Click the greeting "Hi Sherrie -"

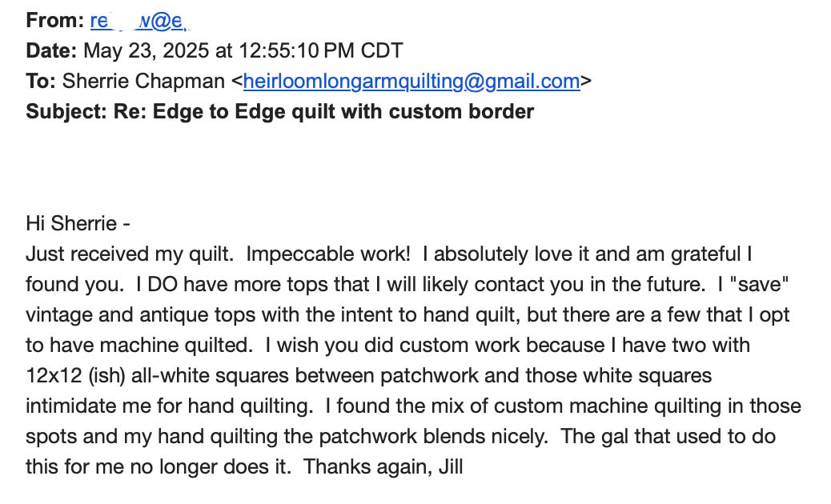click(78, 223)
